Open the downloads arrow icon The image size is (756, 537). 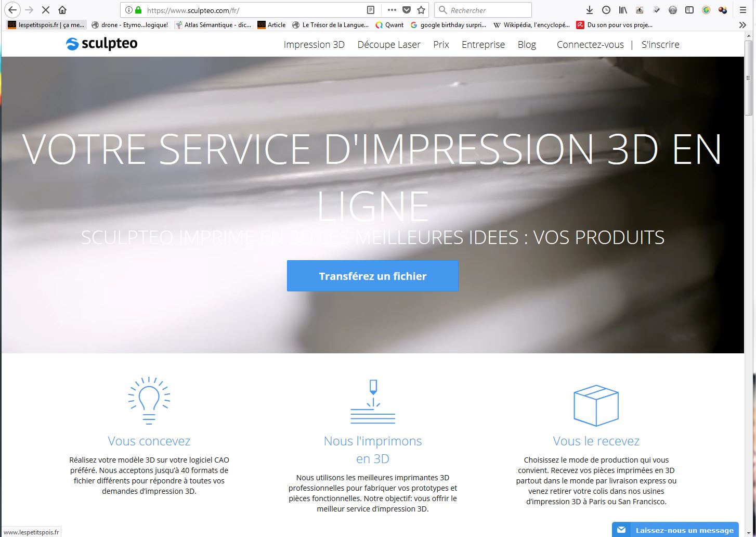point(589,10)
